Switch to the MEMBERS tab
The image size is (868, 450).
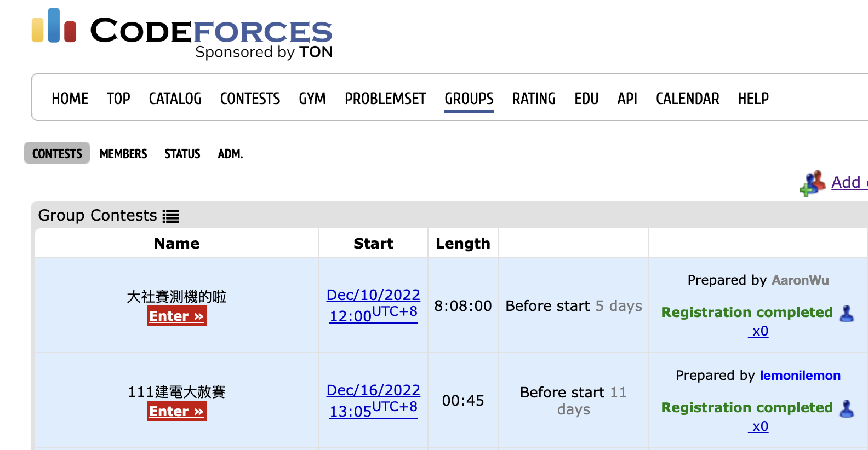[123, 154]
